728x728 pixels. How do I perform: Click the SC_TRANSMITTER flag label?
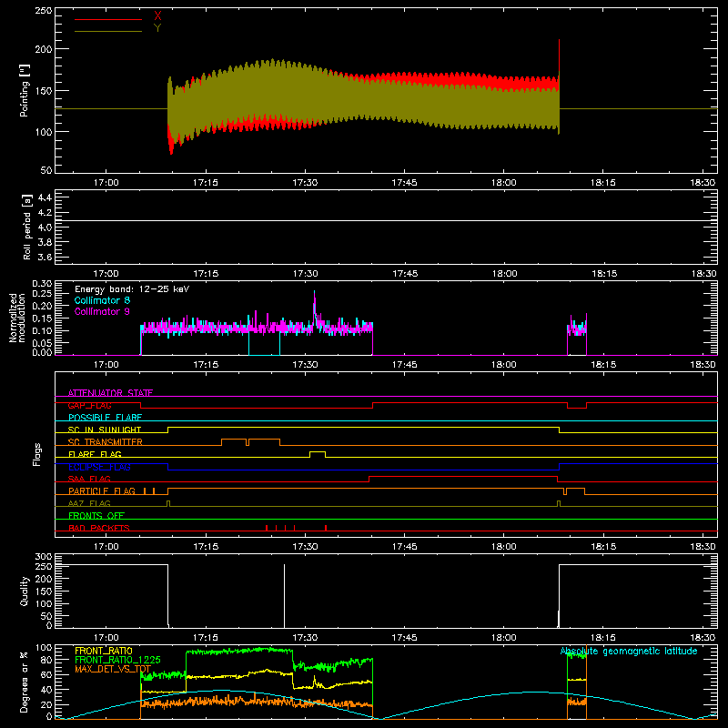pyautogui.click(x=105, y=442)
